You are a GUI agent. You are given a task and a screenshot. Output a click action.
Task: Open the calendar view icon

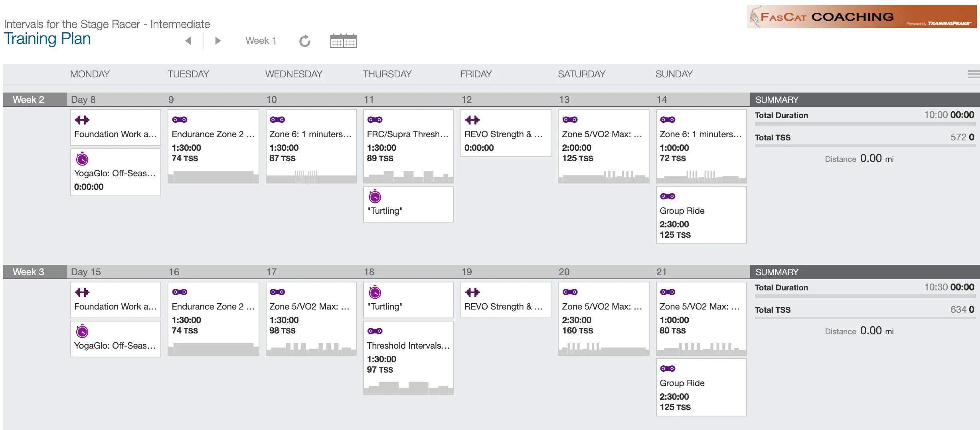click(x=343, y=41)
